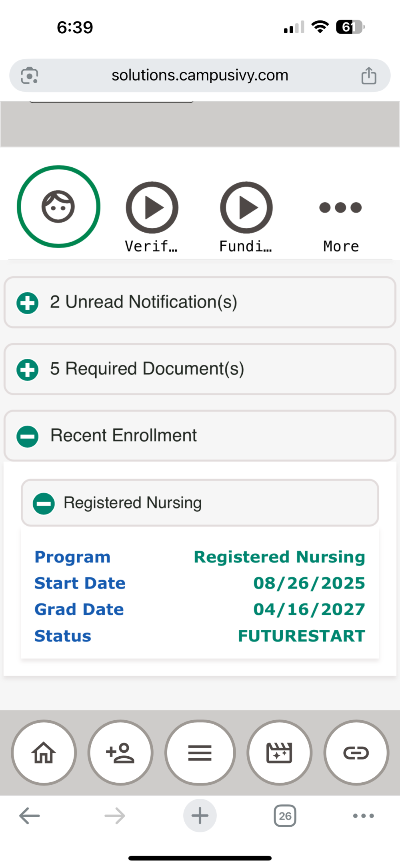Viewport: 400px width, 868px height.
Task: Select the solutions.campusivy.com address field
Action: (x=200, y=75)
